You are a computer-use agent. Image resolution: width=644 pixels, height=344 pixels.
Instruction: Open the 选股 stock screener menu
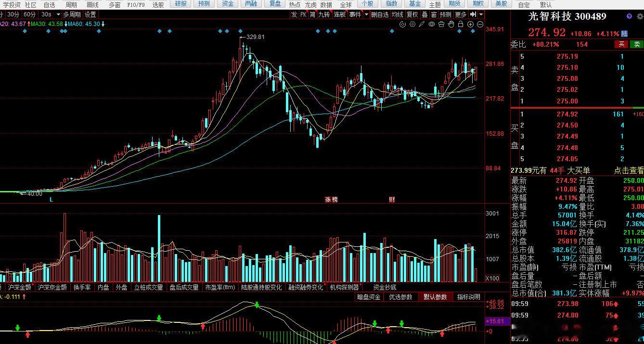(158, 5)
